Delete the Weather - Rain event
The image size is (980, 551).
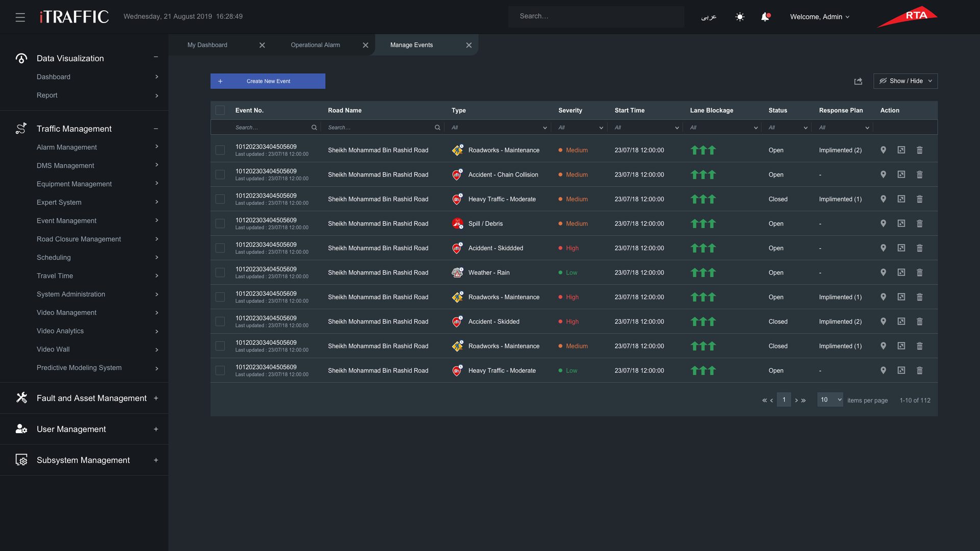[919, 272]
